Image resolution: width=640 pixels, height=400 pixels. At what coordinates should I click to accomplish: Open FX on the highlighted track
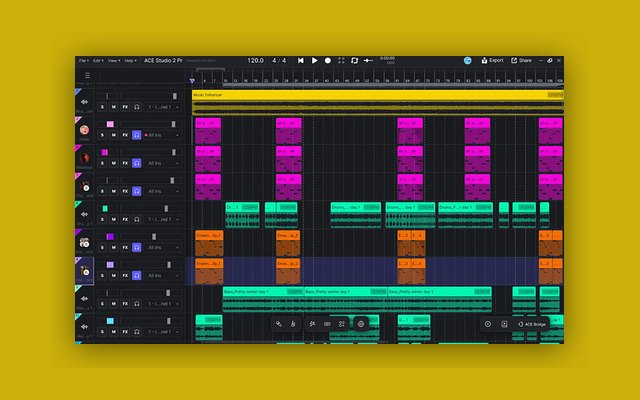(x=125, y=276)
